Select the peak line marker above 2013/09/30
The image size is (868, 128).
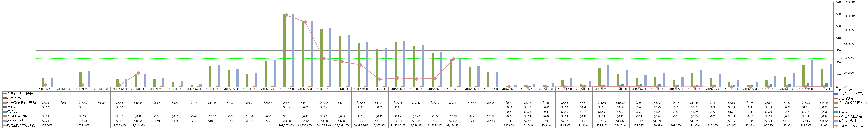pos(286,15)
